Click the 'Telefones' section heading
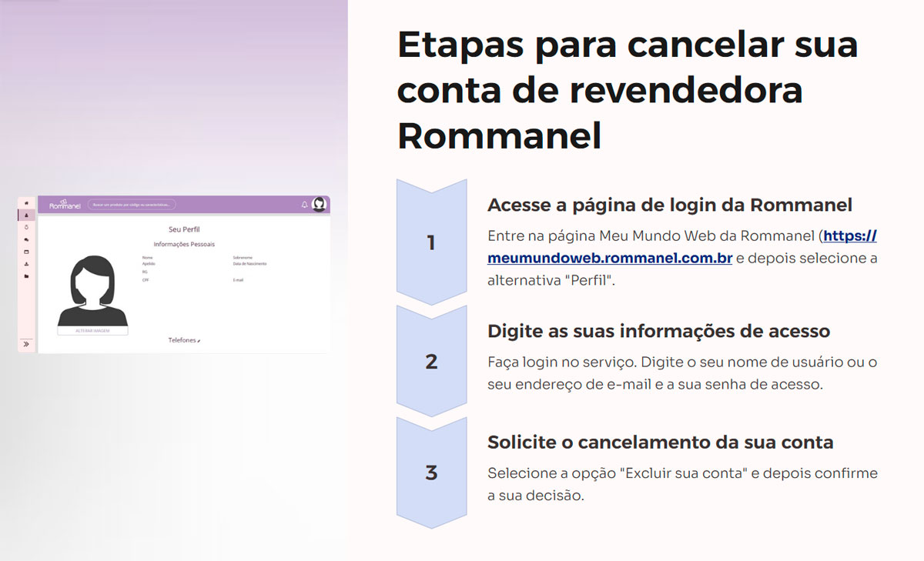Screen dimensions: 924x561 point(182,340)
